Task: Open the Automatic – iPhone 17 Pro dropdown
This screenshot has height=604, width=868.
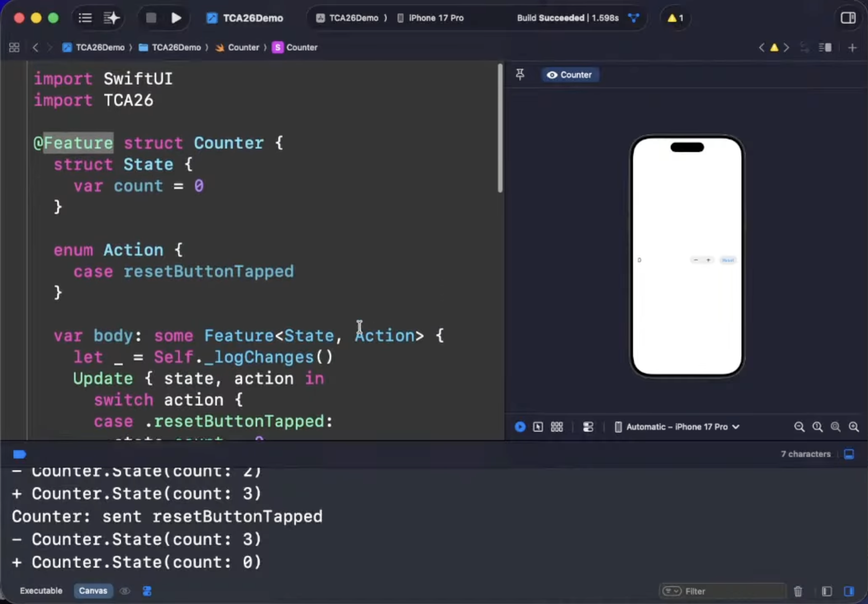Action: point(677,427)
